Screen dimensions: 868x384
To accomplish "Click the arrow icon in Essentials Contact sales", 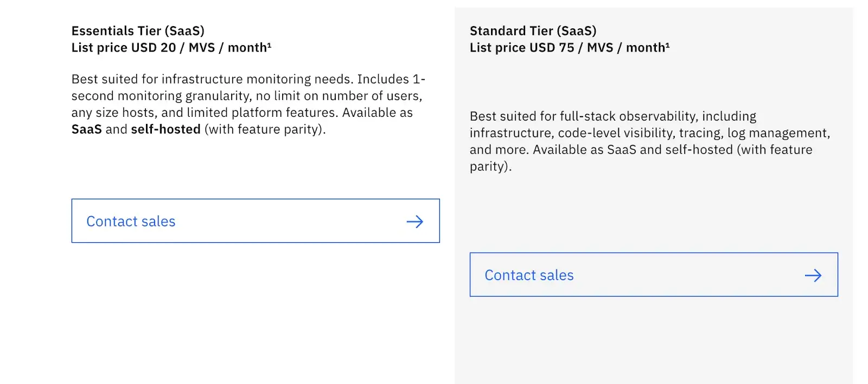I will coord(414,222).
